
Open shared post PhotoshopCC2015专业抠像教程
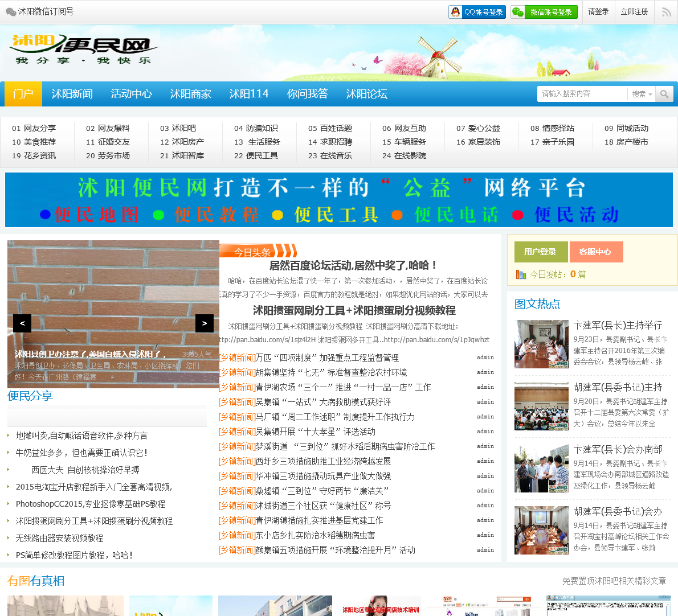91,504
